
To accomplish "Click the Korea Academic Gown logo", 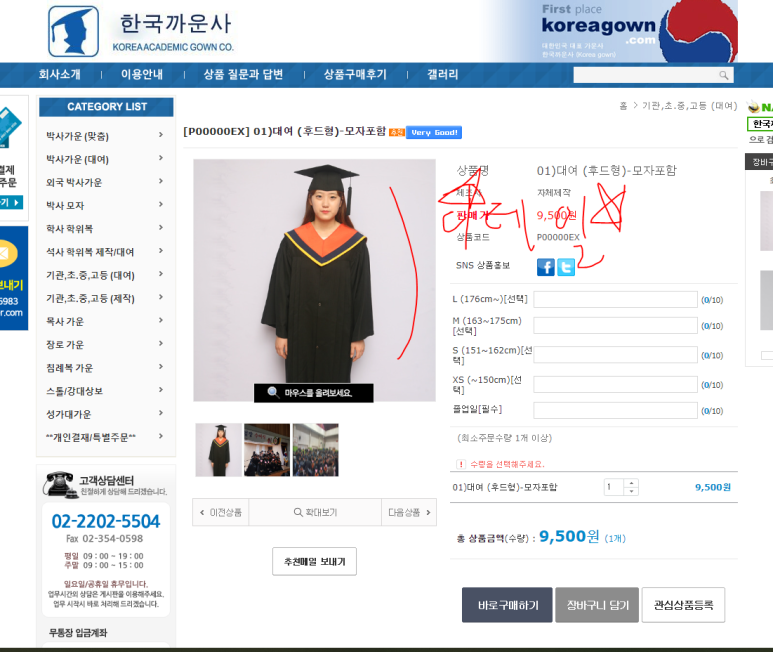I will click(x=141, y=31).
